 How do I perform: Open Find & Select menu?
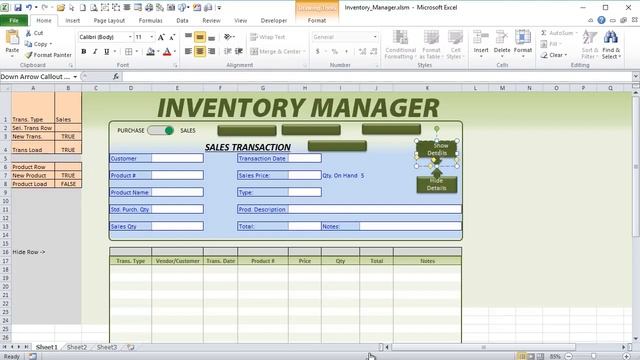pos(611,44)
